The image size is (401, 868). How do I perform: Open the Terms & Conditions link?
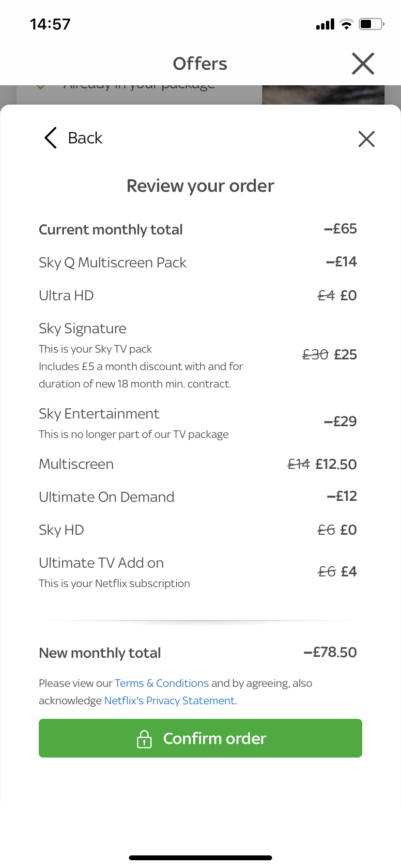tap(162, 683)
